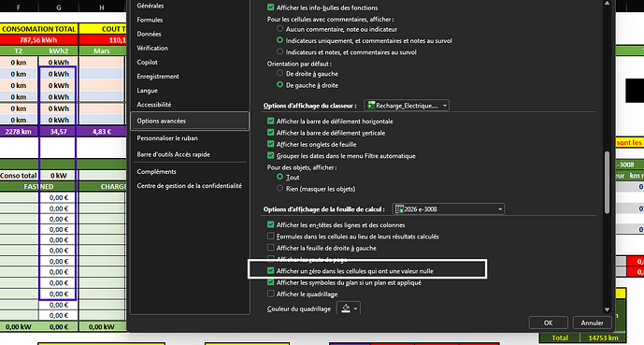Screen dimensions: 644x345
Task: Select Options avancées category
Action: [x=190, y=121]
